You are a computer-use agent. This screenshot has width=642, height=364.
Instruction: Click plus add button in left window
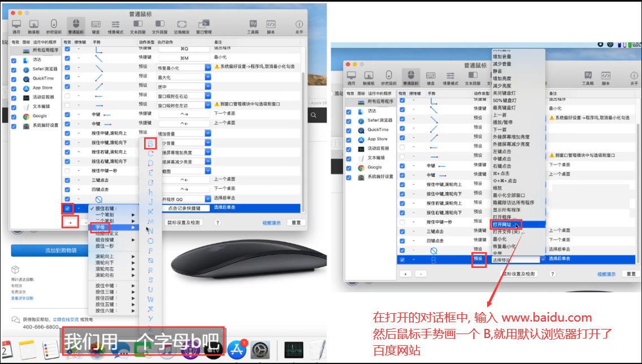[71, 223]
